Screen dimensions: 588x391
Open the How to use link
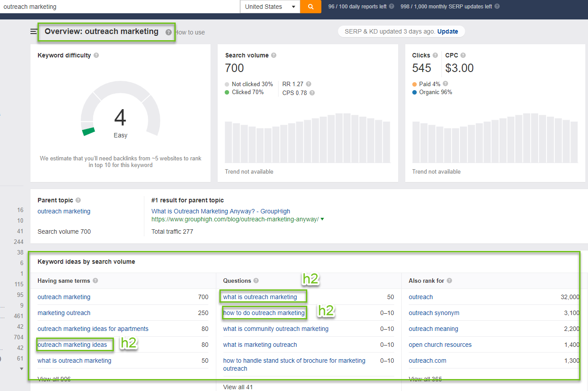(190, 32)
